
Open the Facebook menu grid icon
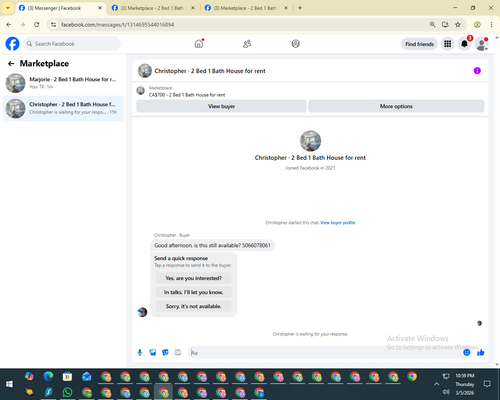pyautogui.click(x=448, y=44)
